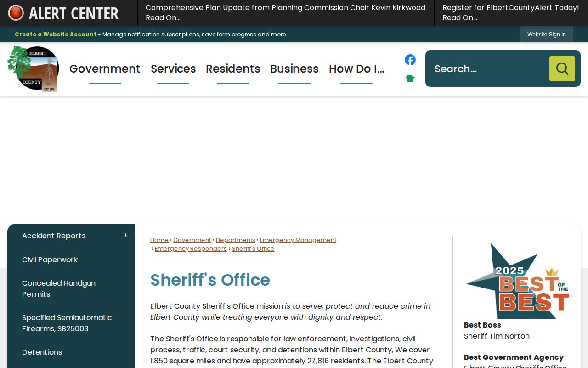
Task: Follow the Create a Website Account link
Action: [x=56, y=34]
